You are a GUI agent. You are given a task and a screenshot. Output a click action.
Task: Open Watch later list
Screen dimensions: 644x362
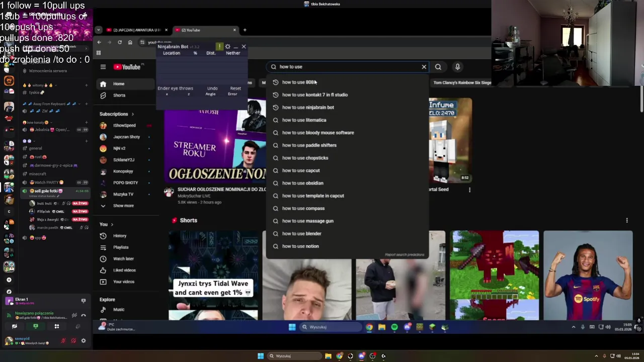(x=125, y=258)
